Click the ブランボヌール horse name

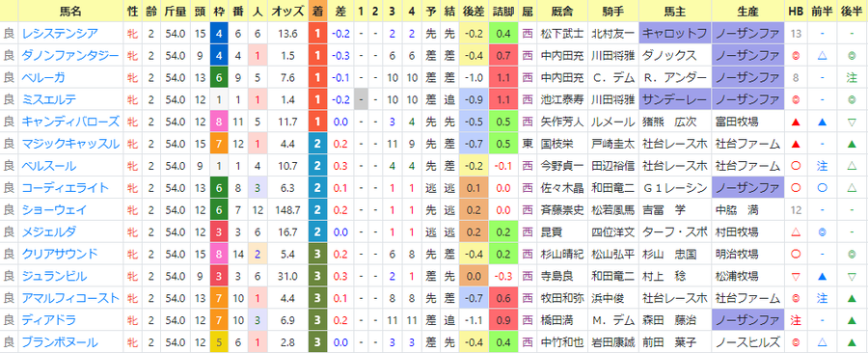pos(59,342)
